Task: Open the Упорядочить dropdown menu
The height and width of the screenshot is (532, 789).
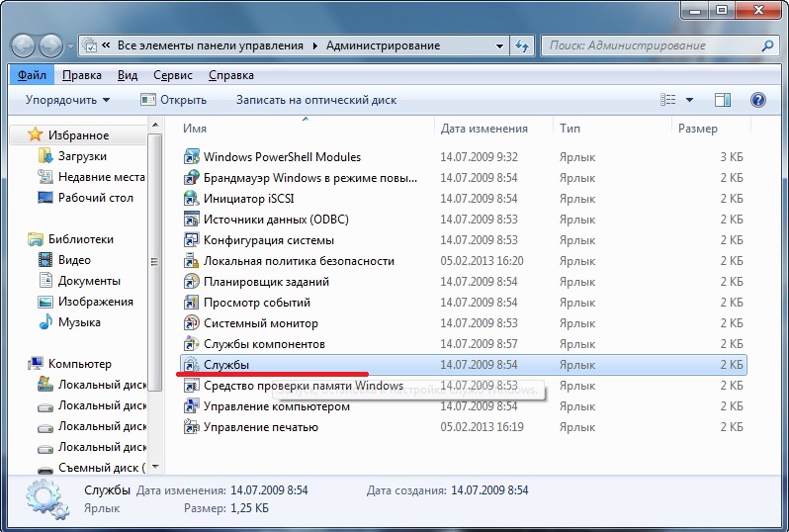Action: click(67, 100)
